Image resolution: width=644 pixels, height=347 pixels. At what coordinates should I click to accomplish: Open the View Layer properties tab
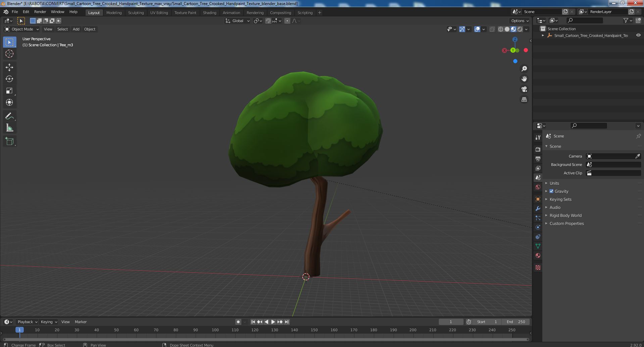[538, 168]
